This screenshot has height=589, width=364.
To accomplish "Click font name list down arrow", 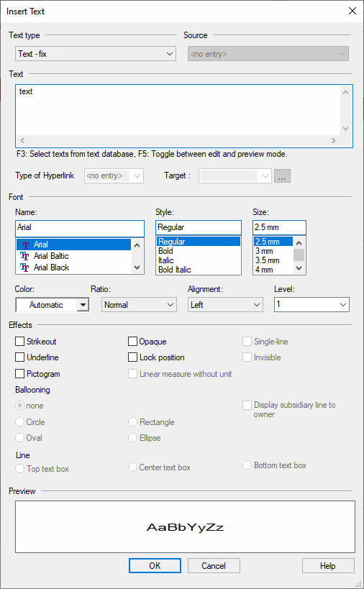I will pos(137,268).
